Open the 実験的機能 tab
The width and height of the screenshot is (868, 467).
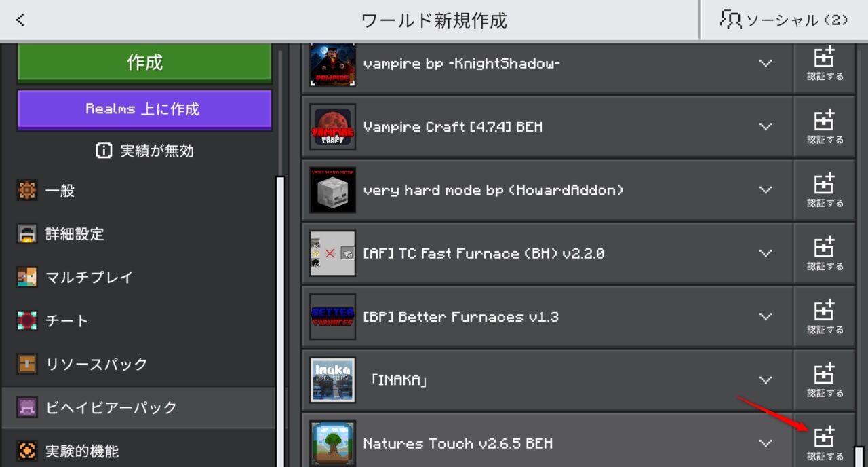138,451
